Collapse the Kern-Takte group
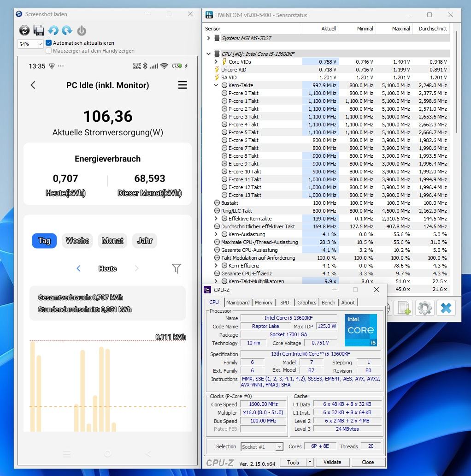 tap(216, 85)
